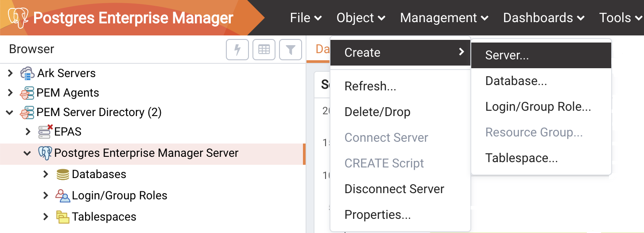The image size is (644, 233).
Task: Choose Server... in the Create submenu
Action: click(x=541, y=55)
